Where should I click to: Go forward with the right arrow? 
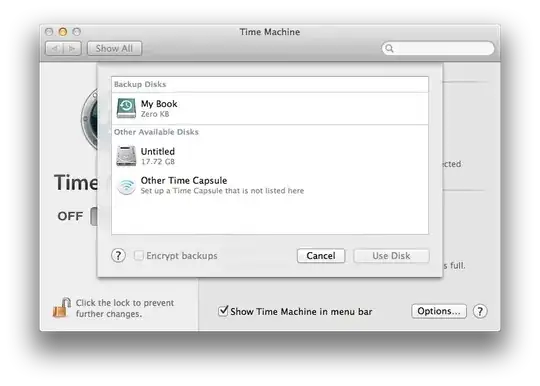tap(72, 49)
